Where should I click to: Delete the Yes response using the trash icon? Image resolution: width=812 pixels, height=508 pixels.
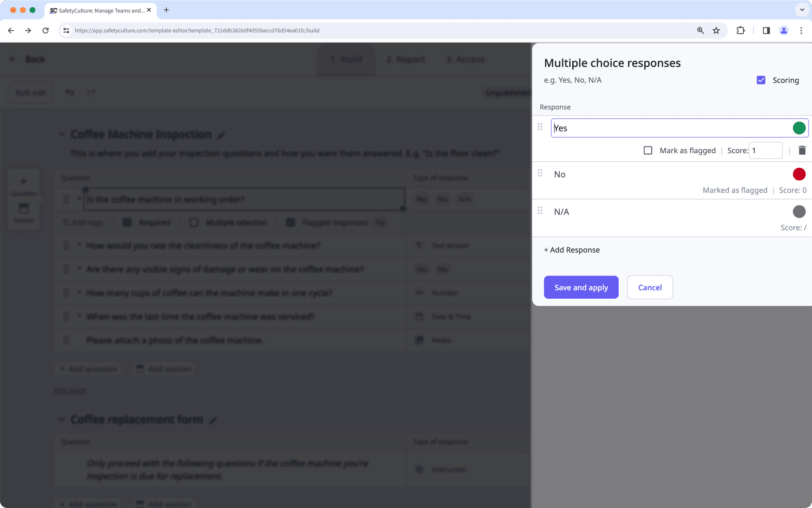tap(801, 150)
